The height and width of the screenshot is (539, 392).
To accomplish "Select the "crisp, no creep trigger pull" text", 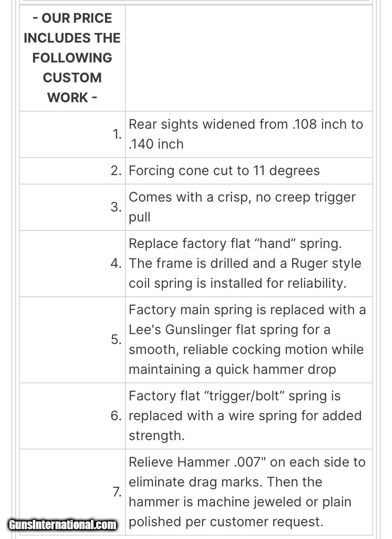I will pyautogui.click(x=242, y=207).
